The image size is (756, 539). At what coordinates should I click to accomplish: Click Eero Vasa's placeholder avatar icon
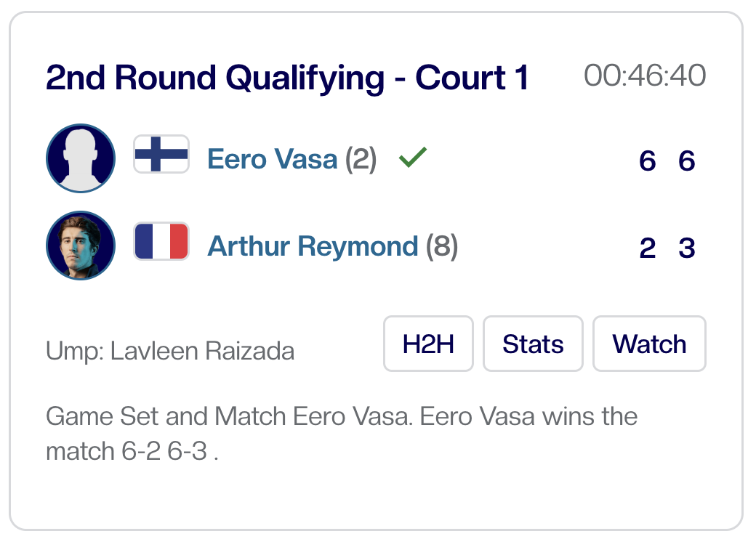81,158
